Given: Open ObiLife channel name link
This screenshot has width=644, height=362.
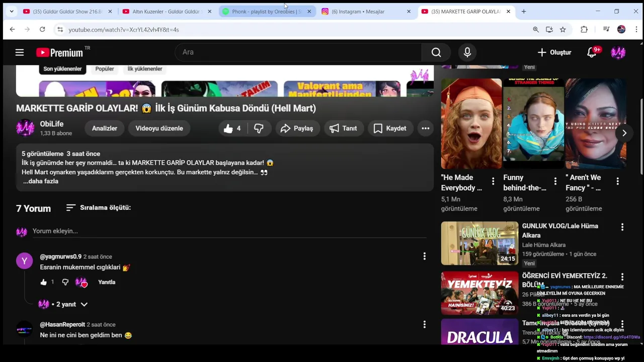Looking at the screenshot, I should click(52, 124).
